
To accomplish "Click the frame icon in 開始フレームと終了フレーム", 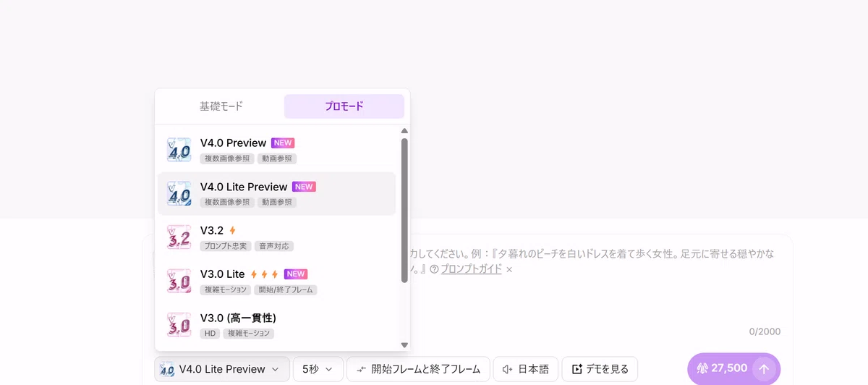I will click(361, 369).
